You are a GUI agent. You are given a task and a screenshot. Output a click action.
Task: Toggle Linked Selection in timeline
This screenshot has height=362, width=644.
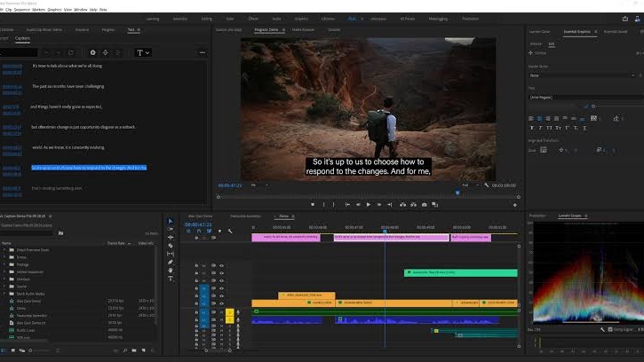(x=209, y=231)
